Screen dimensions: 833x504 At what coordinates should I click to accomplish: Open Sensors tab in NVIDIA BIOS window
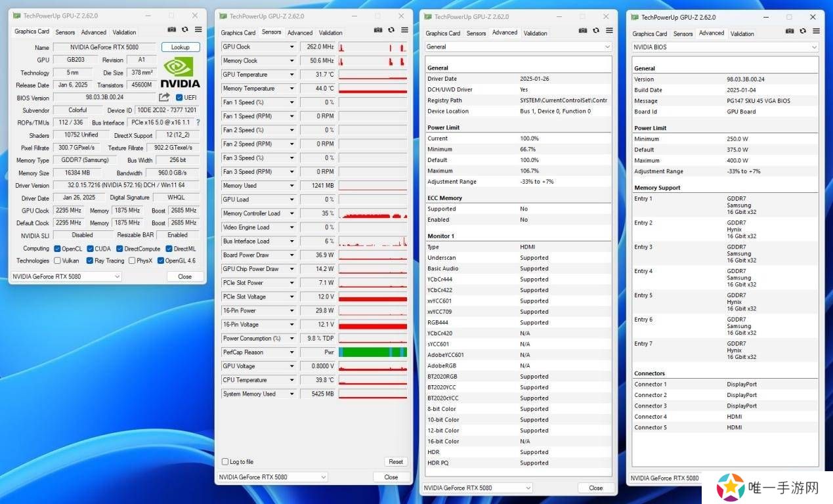point(683,34)
